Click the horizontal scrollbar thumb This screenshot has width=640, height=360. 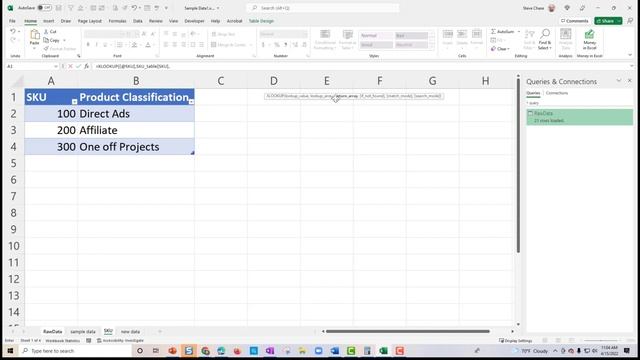(x=407, y=331)
